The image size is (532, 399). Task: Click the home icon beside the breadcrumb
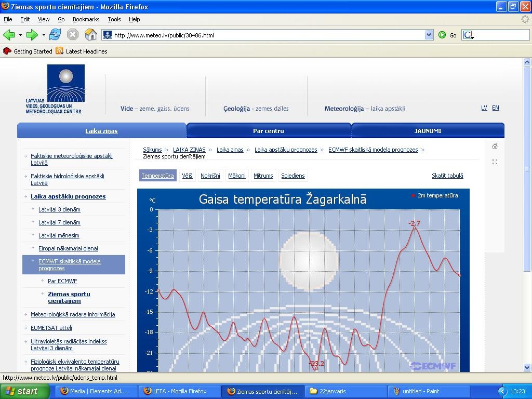pos(495,146)
